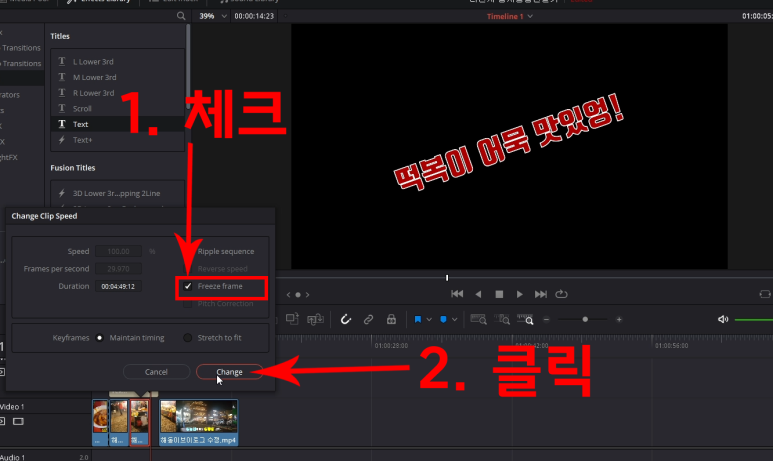Open the marker color dropdown arrow
This screenshot has height=461, width=773.
pyautogui.click(x=455, y=319)
